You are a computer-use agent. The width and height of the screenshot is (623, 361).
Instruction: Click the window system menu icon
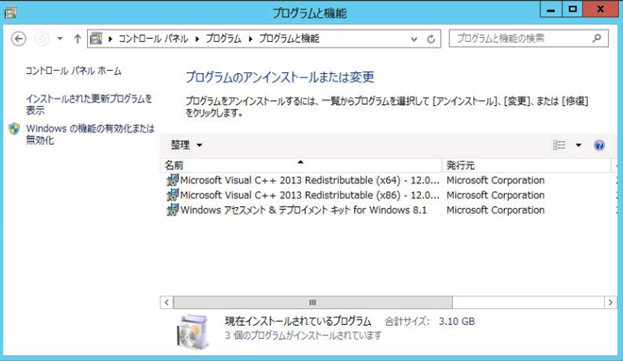coord(10,12)
